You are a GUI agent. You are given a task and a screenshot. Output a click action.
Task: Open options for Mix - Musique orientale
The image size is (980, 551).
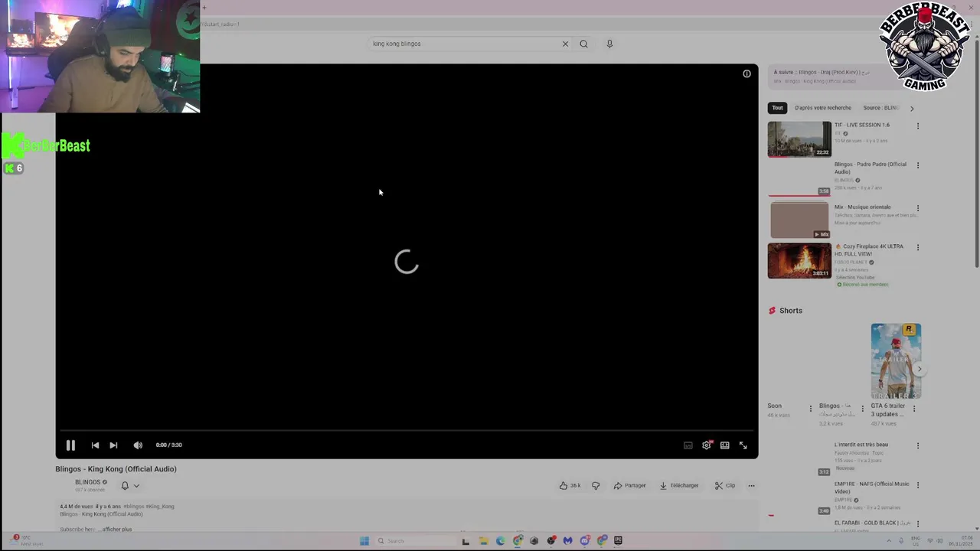coord(917,208)
